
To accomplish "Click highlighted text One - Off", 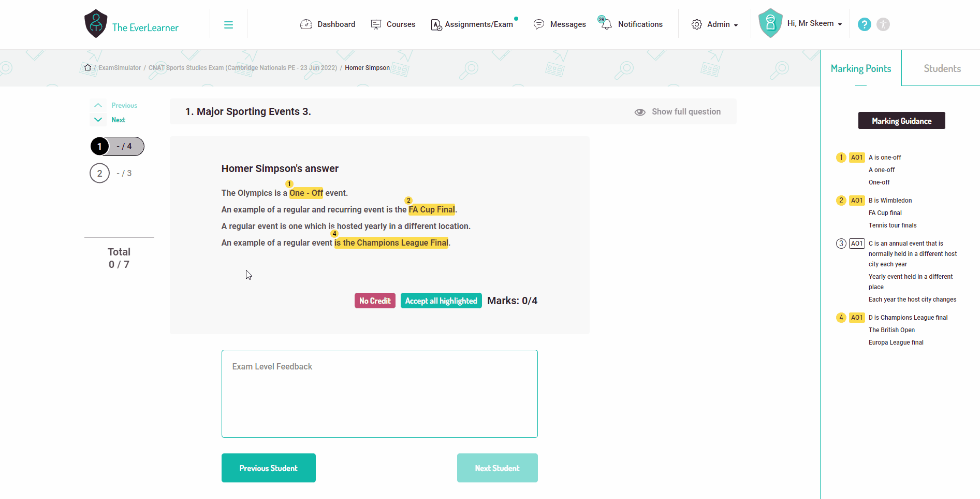I will point(306,193).
